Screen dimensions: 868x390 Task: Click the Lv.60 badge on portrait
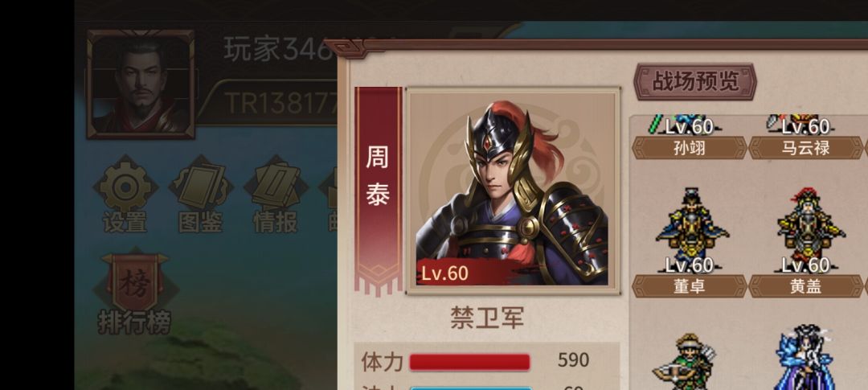444,273
